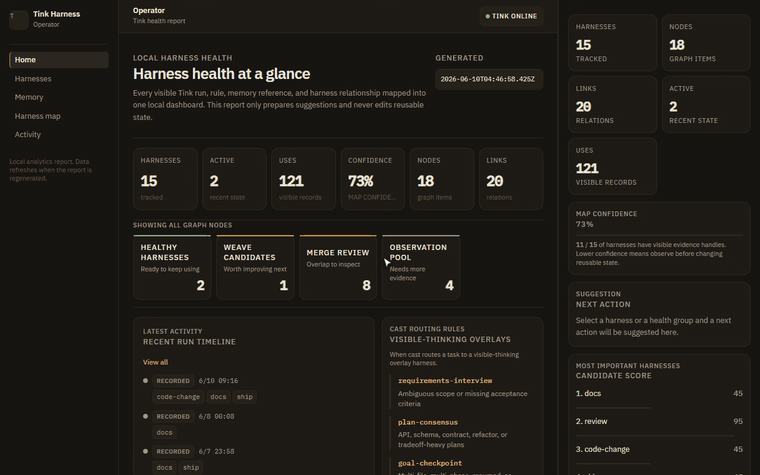Click the RECORDED badge for 6/8 00:08
Screen dimensions: 760x475
(x=173, y=416)
